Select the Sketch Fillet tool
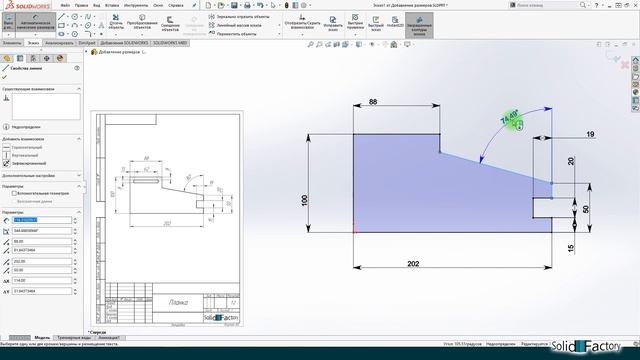The image size is (640, 360). click(x=88, y=34)
